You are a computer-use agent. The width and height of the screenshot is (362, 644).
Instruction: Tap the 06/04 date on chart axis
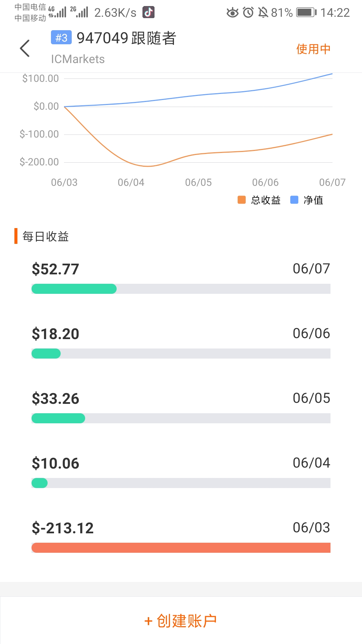click(131, 182)
